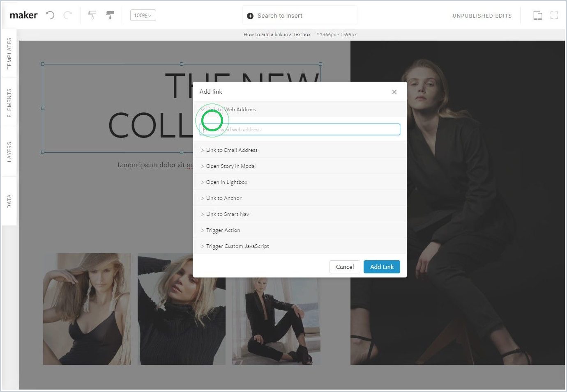
Task: Click the How to add a link in a Textbox title
Action: pos(277,34)
